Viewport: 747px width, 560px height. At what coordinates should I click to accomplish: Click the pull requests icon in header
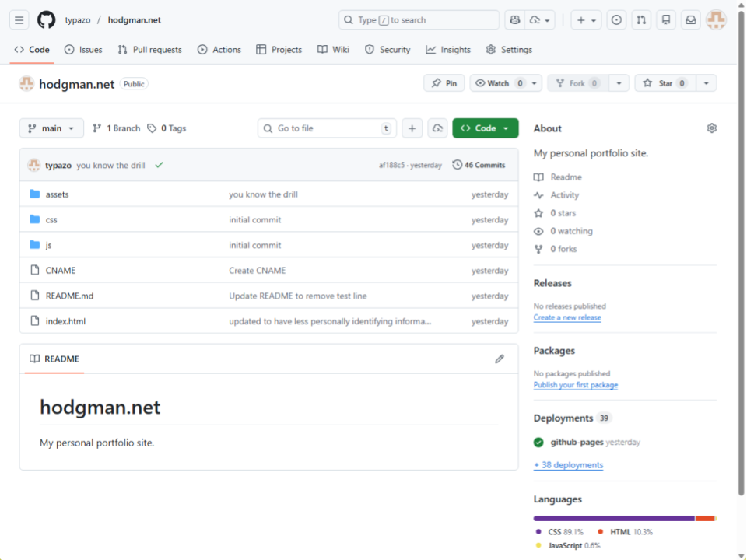coord(640,20)
